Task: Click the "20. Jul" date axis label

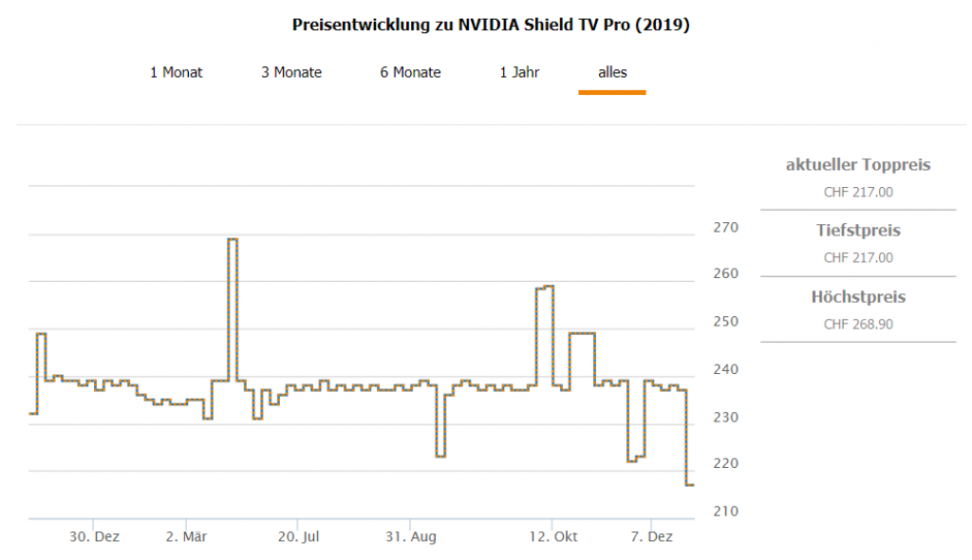Action: click(x=297, y=537)
